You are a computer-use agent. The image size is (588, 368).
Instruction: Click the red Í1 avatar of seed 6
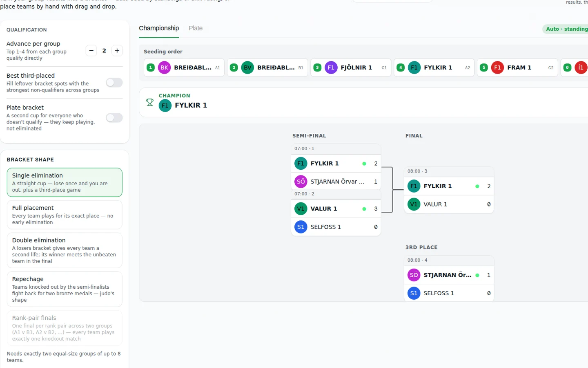581,67
